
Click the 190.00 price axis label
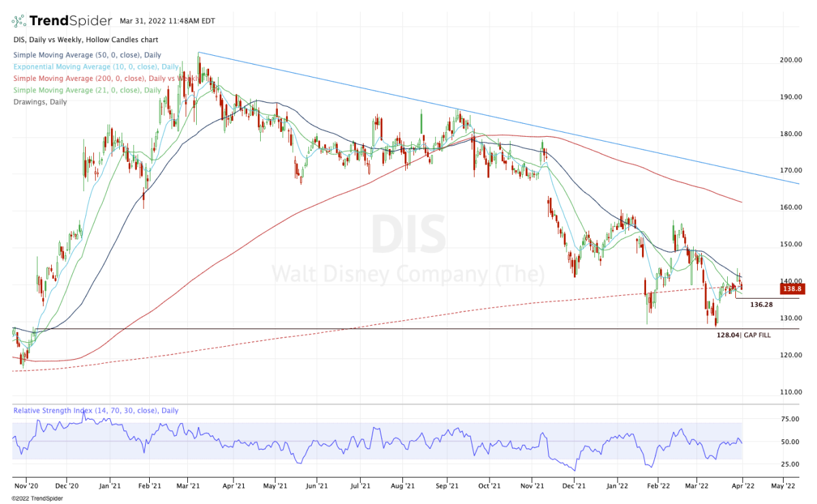[x=792, y=97]
